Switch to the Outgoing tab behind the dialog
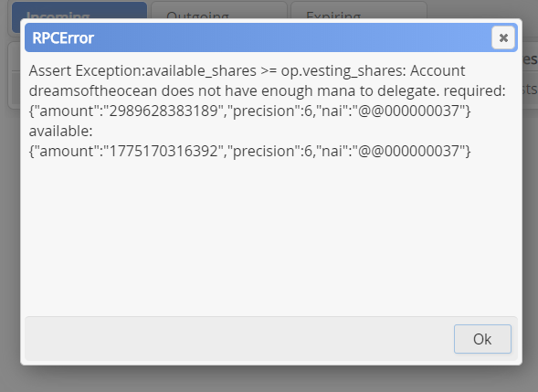538x392 pixels. click(219, 10)
